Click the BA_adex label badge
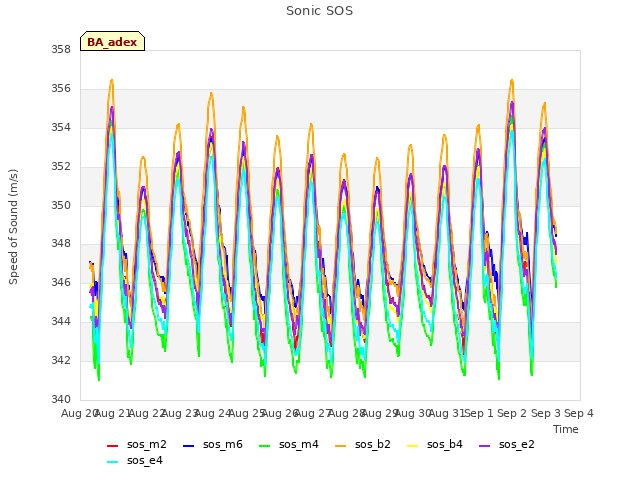The width and height of the screenshot is (640, 480). click(112, 41)
